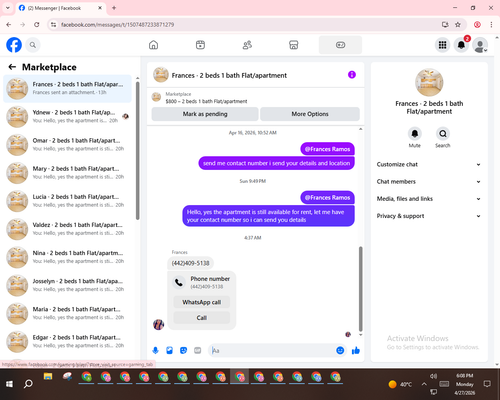Click the phone handset icon
Screen dimensions: 500x400
point(179,283)
